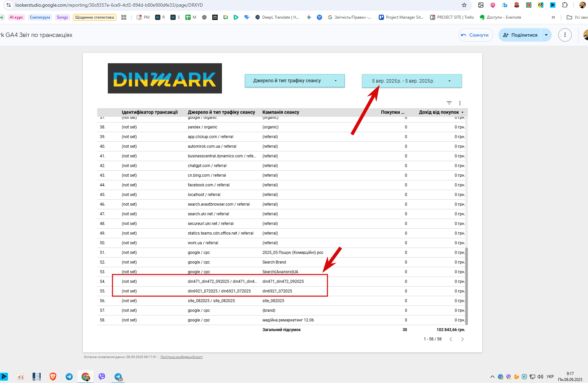Open the green M bookmark
The height and width of the screenshot is (383, 588).
tap(191, 17)
